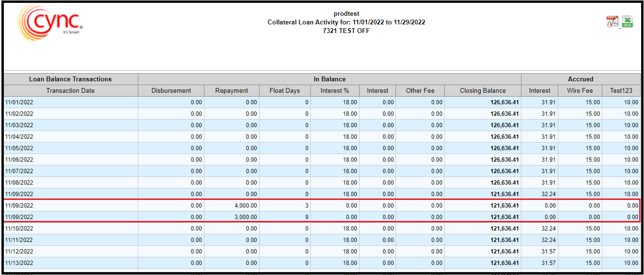Screen dimensions: 644x275
Task: Select the Repayment column header
Action: tap(231, 91)
